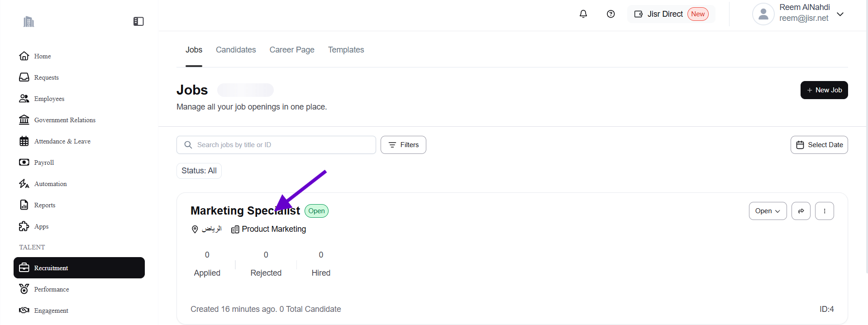Click the company building logo icon

[x=29, y=22]
